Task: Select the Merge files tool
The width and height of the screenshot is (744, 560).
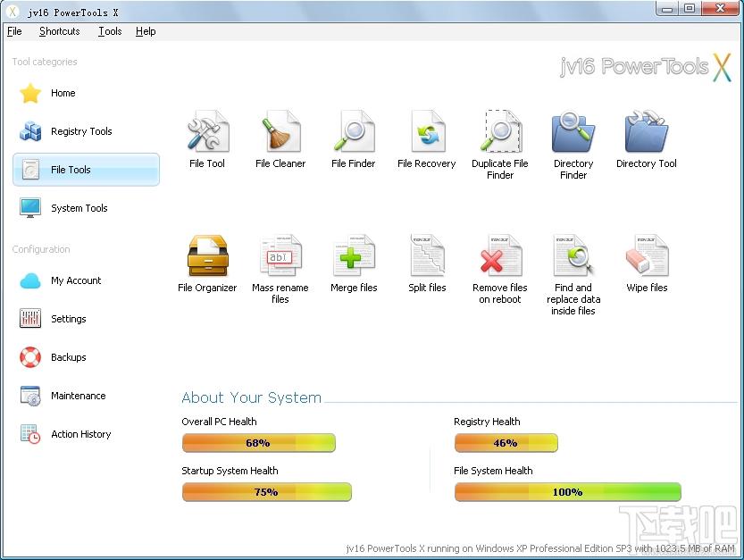Action: tap(354, 255)
